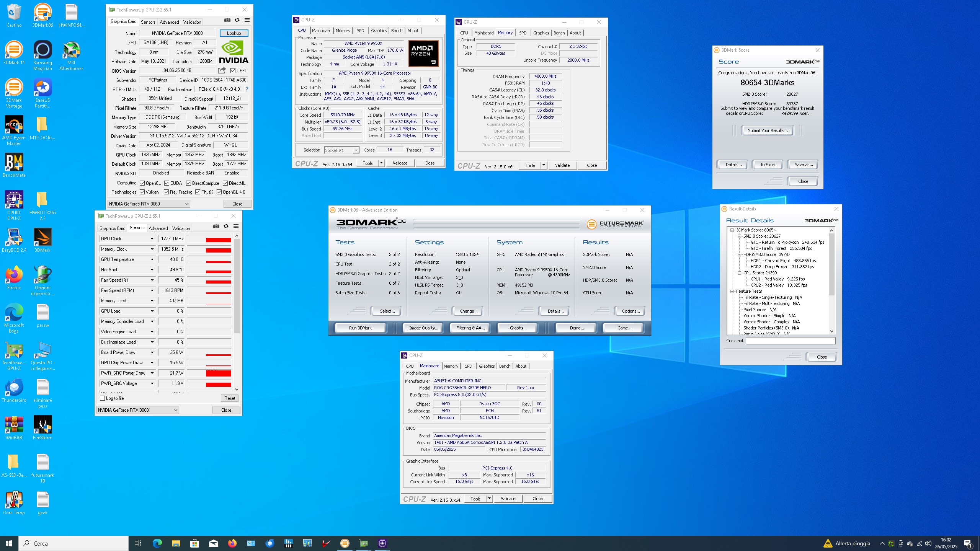The width and height of the screenshot is (980, 551).
Task: Open Bench tab in CPU-Z Mainboard window
Action: (505, 366)
